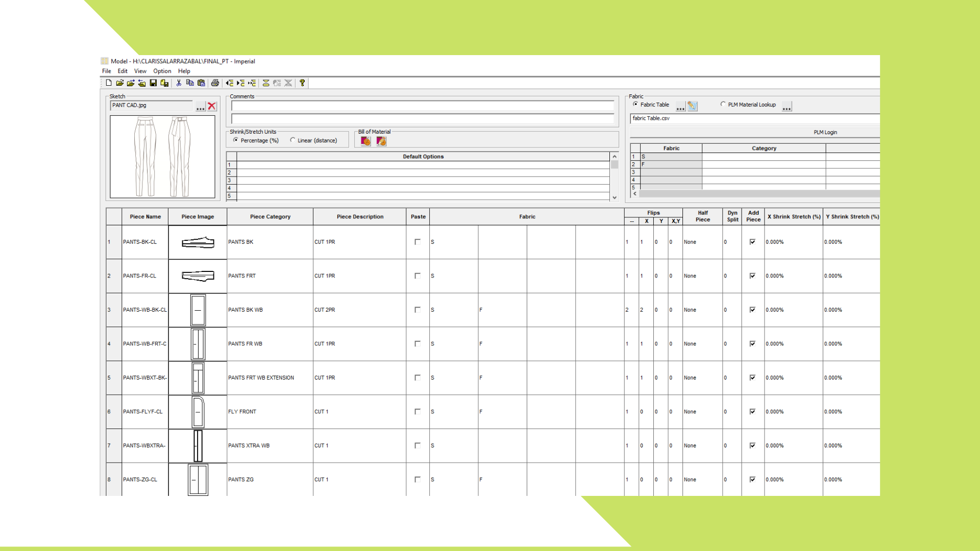Screen dimensions: 980x551
Task: Browse for sketch file with ellipsis button
Action: [200, 106]
